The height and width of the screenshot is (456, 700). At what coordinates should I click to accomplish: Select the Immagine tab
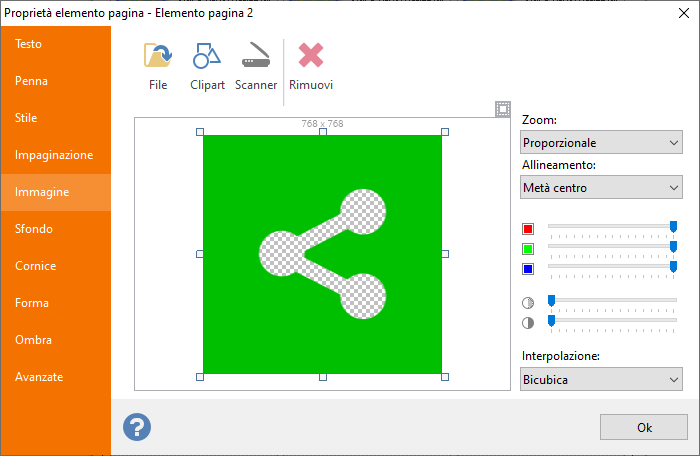coord(56,192)
